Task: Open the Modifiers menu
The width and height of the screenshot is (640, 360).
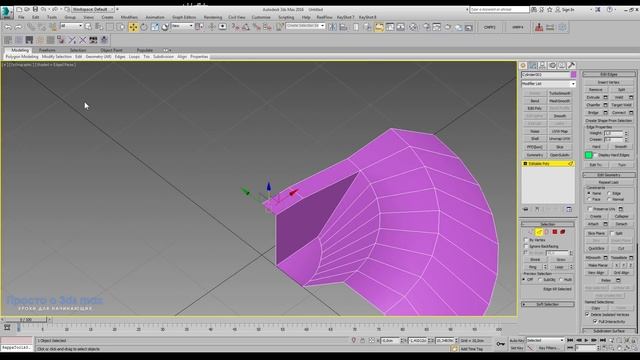Action: point(129,18)
